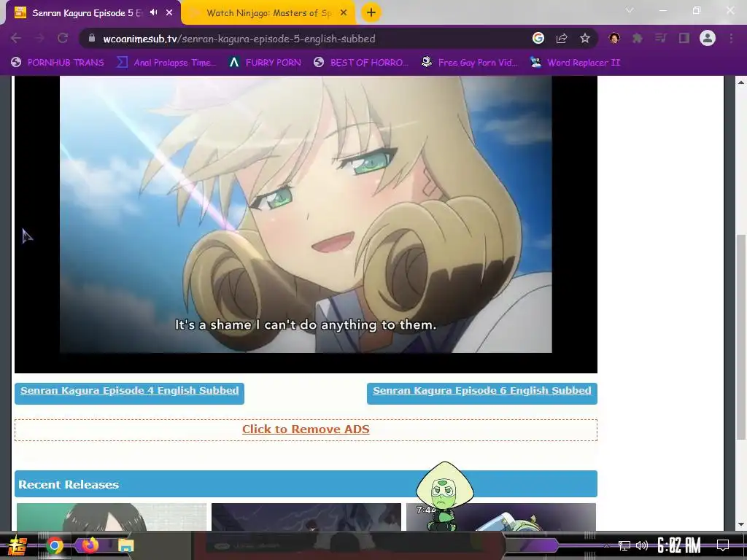Open the face avatar extension icon

coord(614,38)
